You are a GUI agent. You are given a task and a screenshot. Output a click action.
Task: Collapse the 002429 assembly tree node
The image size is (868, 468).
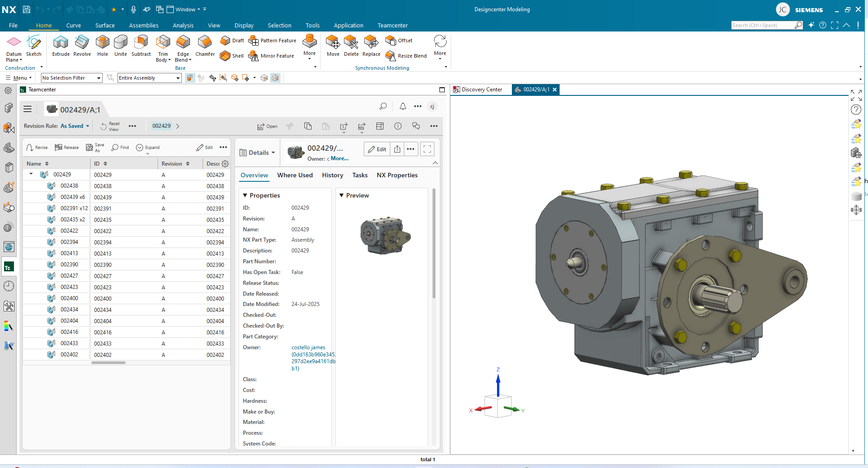coord(31,174)
